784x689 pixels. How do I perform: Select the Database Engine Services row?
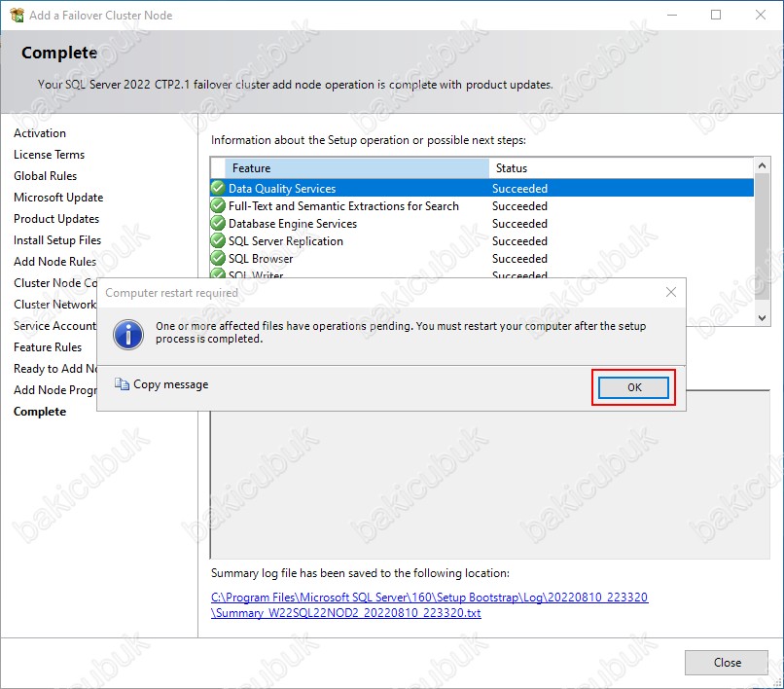coord(482,223)
